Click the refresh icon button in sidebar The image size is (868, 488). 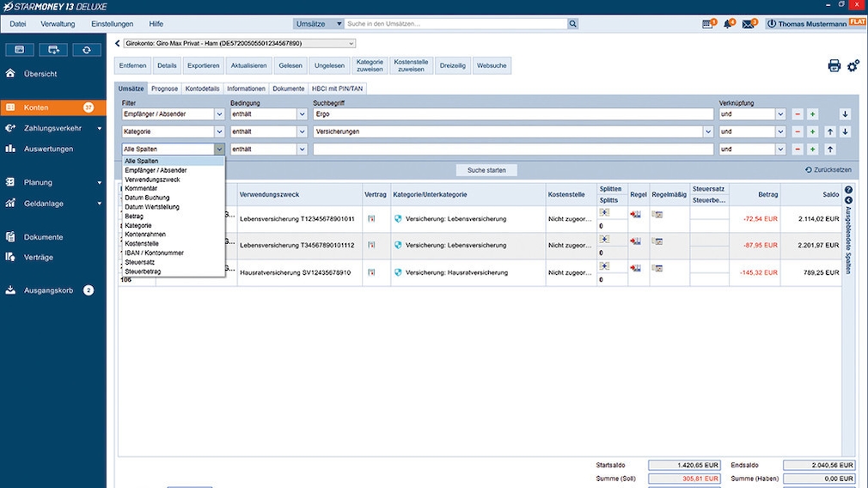click(86, 50)
